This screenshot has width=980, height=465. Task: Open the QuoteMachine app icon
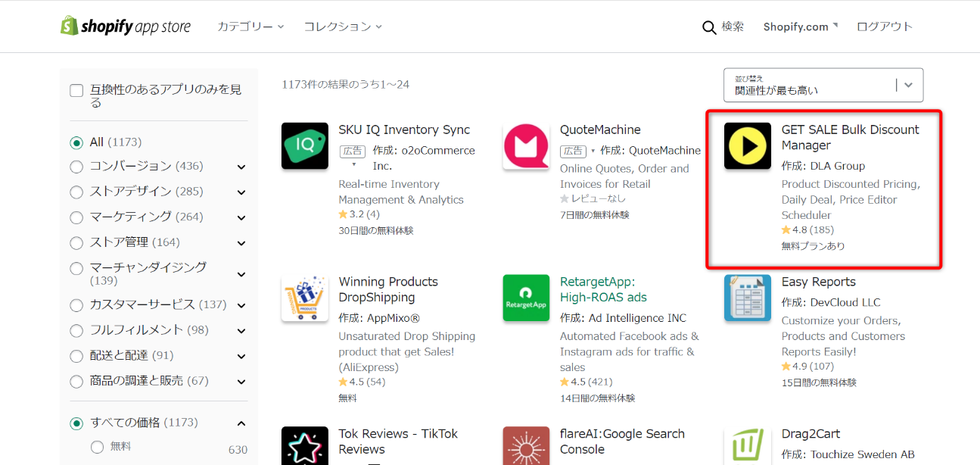(526, 145)
